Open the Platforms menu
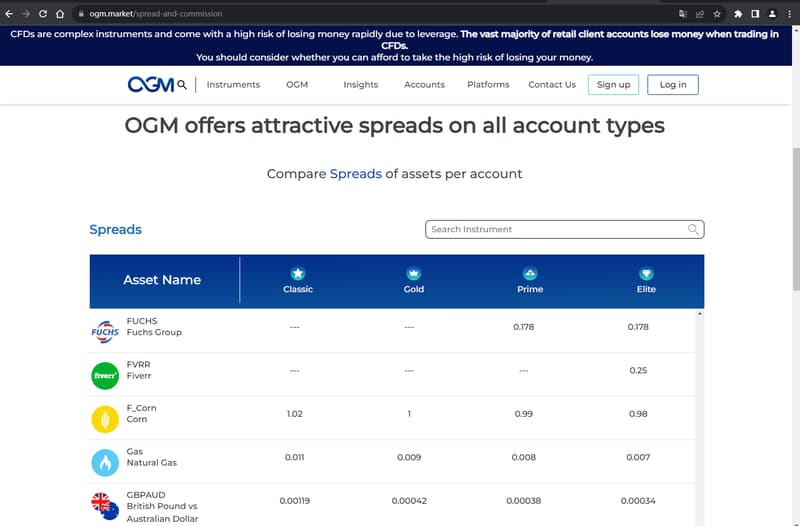The height and width of the screenshot is (526, 800). pos(488,85)
